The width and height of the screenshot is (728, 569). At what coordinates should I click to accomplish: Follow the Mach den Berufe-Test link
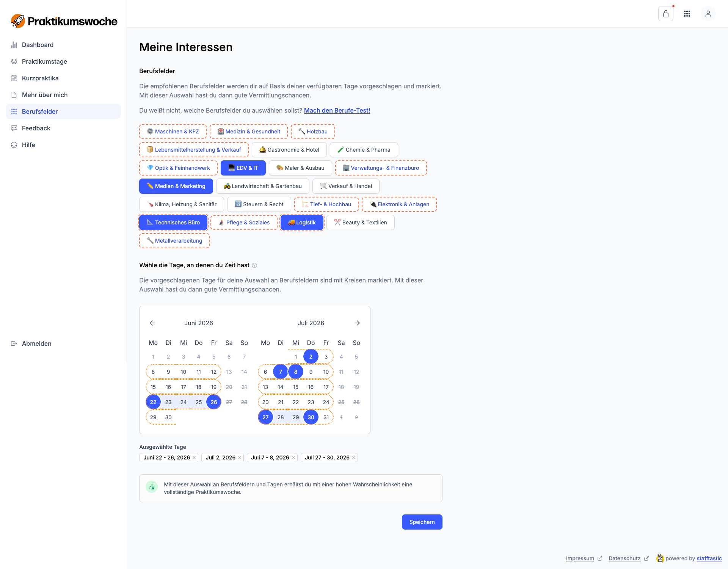(337, 110)
